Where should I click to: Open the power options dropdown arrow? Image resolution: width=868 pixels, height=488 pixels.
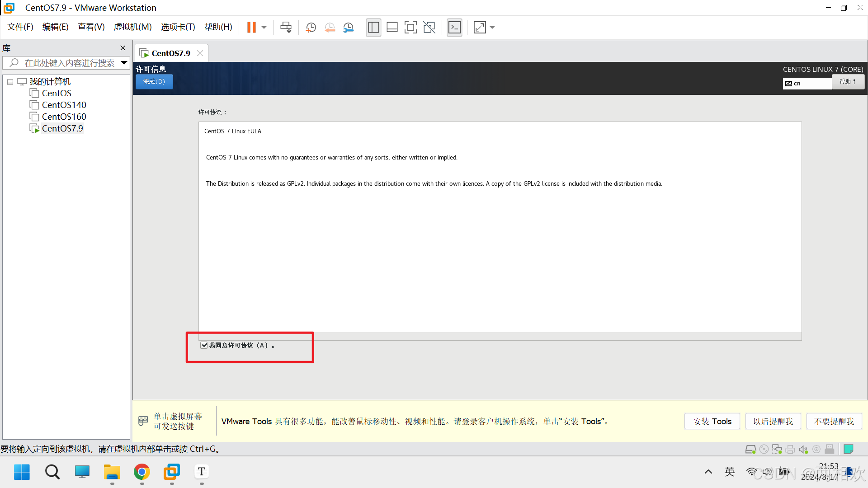click(264, 28)
